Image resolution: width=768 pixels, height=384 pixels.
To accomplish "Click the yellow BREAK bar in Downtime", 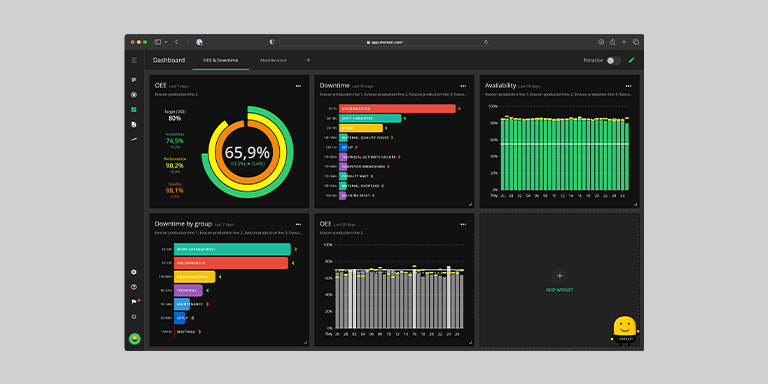I will 360,128.
